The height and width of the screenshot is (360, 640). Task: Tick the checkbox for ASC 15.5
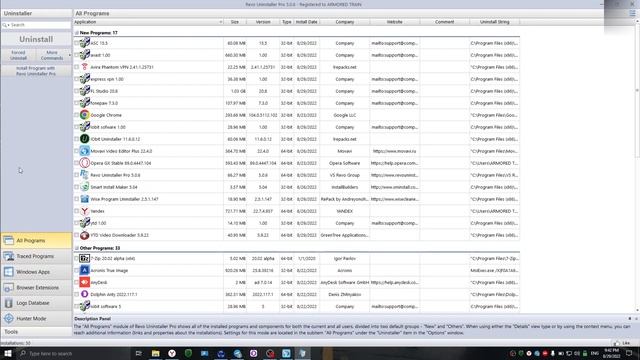[x=76, y=43]
